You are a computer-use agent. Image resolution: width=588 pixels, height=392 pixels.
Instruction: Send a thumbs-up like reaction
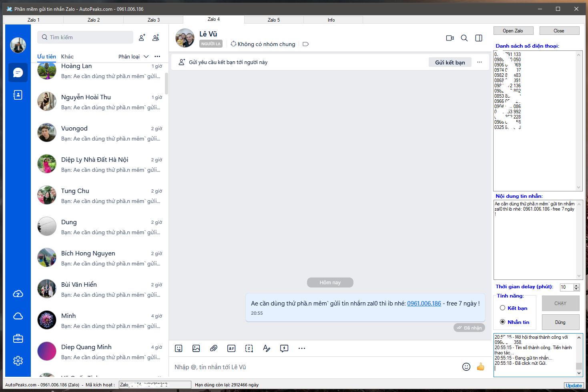coord(480,367)
